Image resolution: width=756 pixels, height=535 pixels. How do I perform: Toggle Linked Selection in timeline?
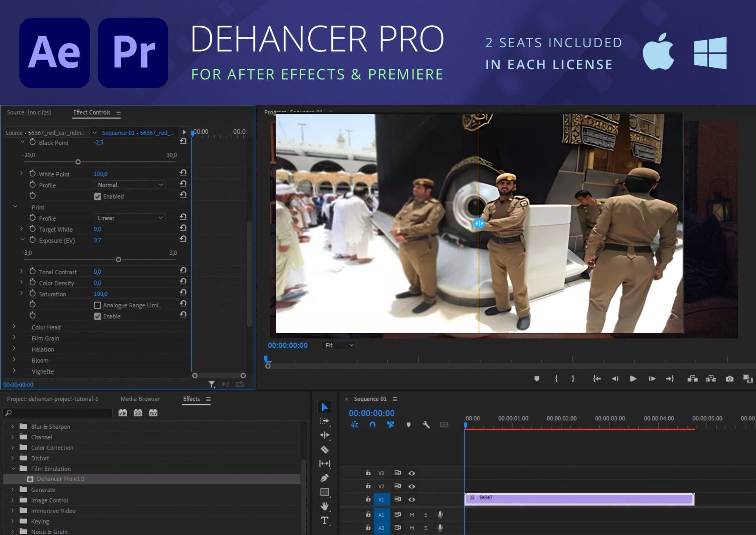pos(390,425)
